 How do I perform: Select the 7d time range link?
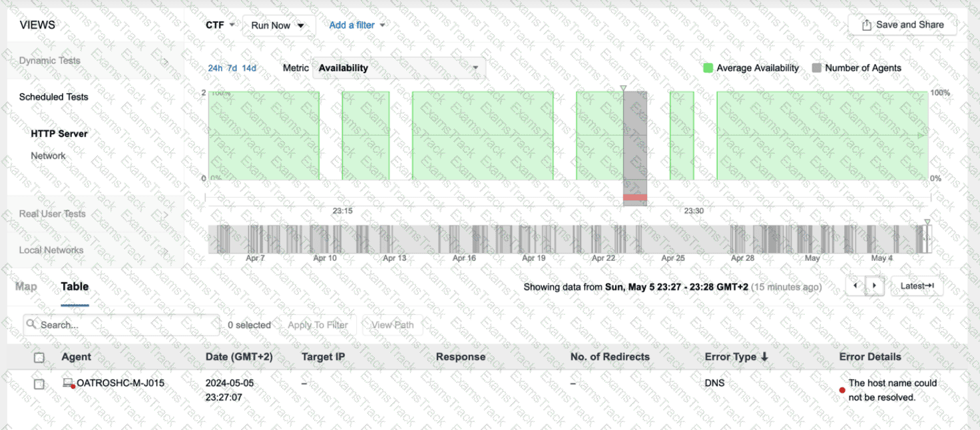[x=232, y=68]
